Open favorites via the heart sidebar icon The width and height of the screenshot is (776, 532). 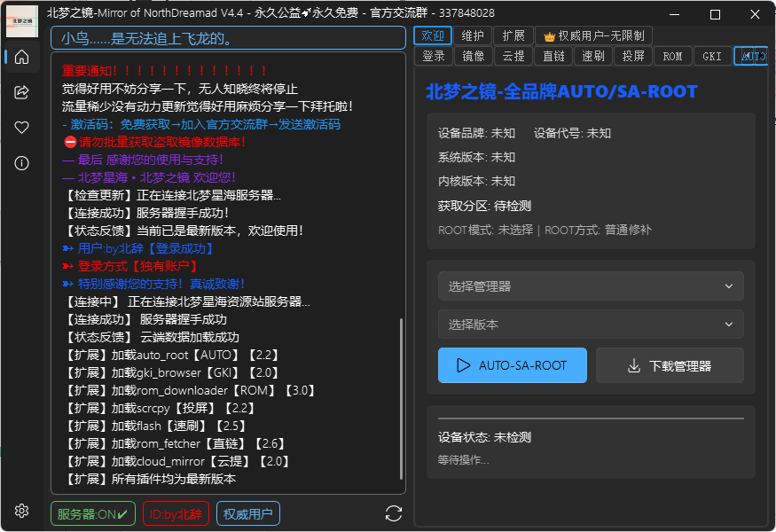pos(21,127)
